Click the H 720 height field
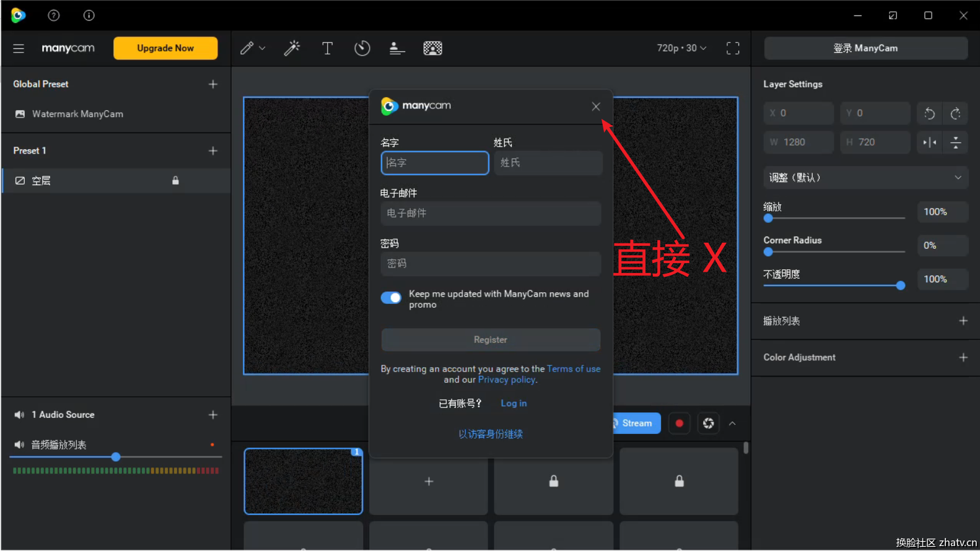Screen dimensions: 980x551 875,142
